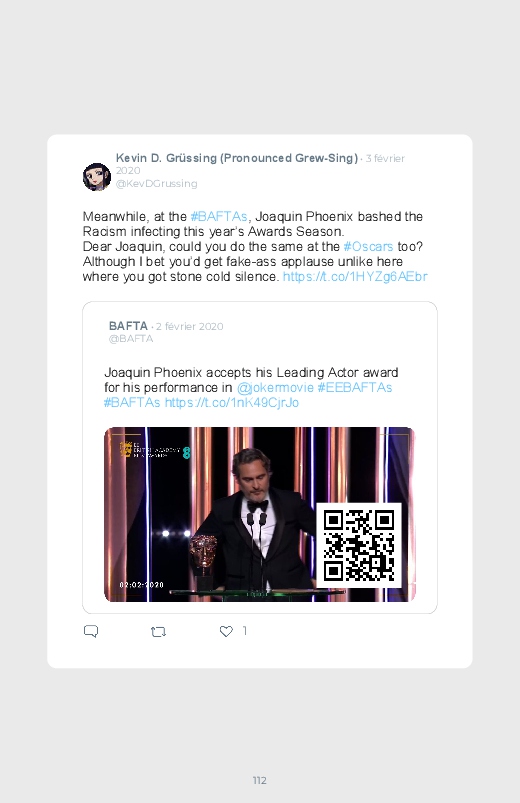Click the BAFTA mask logo in video corner

(126, 449)
